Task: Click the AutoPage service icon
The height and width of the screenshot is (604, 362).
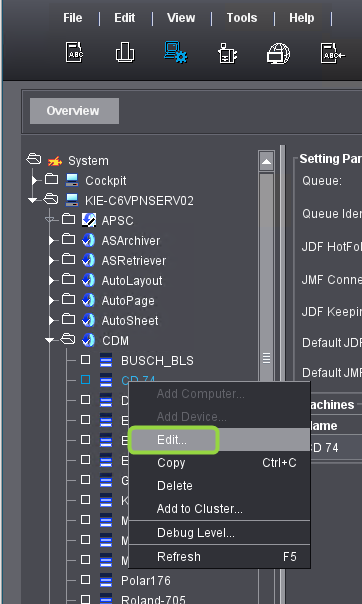Action: coord(89,300)
